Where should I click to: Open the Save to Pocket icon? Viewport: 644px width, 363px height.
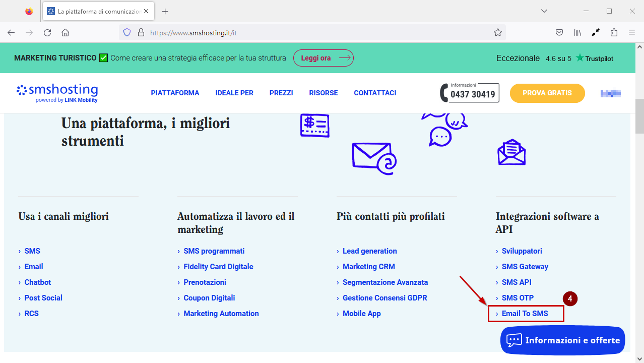559,33
